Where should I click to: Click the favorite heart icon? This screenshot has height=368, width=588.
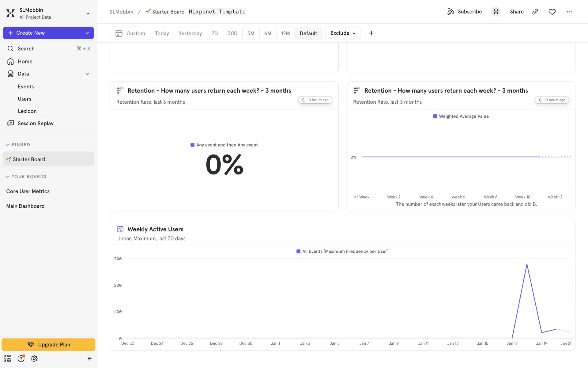coord(552,12)
